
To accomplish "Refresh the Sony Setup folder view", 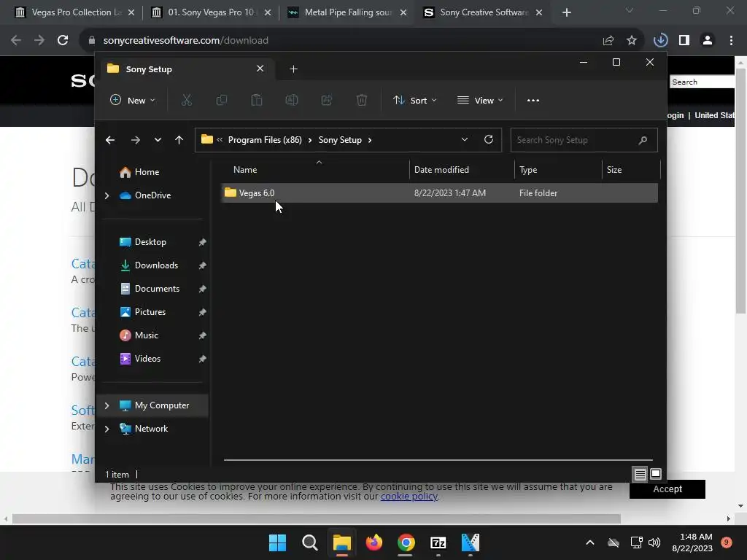I will coord(489,139).
